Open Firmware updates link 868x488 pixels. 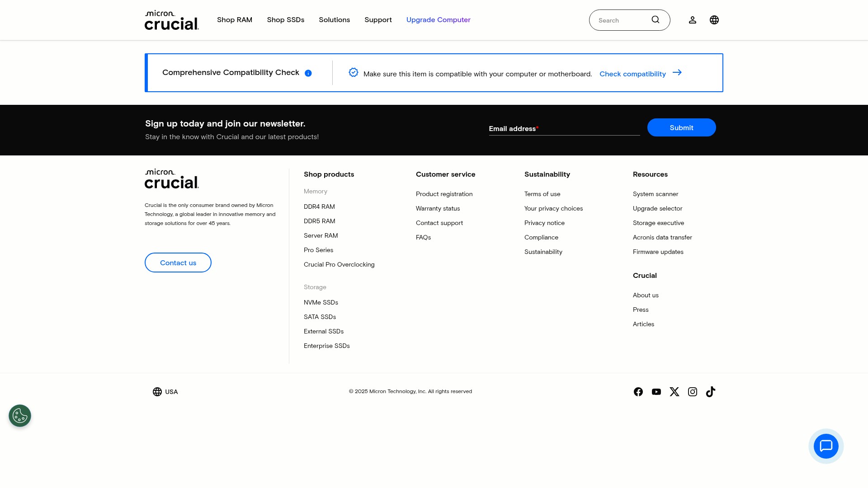[x=658, y=252]
